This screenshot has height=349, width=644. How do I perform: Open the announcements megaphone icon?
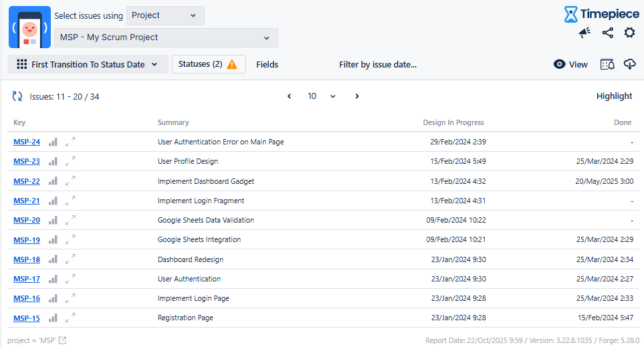point(585,33)
